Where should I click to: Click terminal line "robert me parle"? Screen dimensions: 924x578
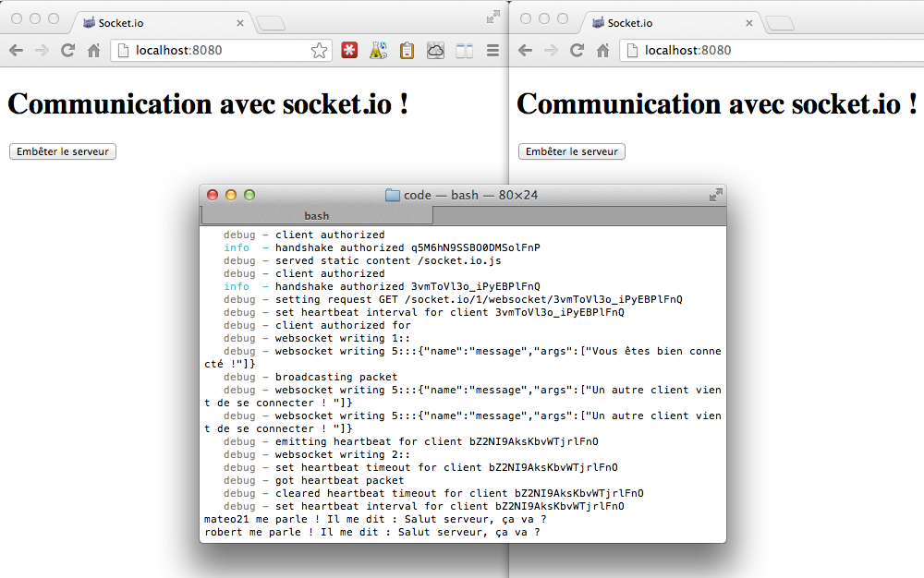371,532
